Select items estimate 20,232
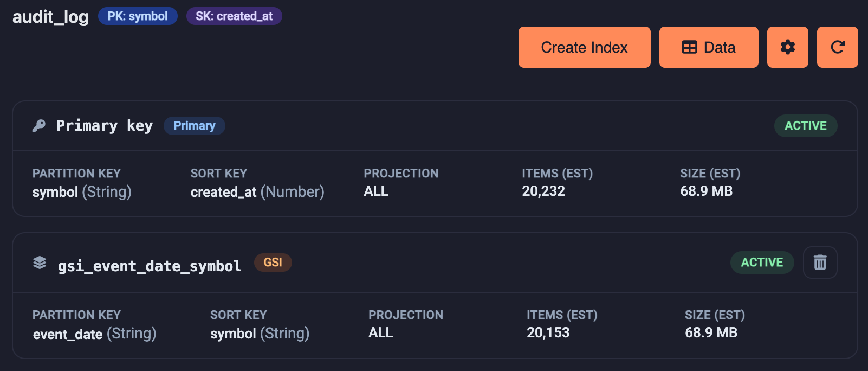 [543, 191]
